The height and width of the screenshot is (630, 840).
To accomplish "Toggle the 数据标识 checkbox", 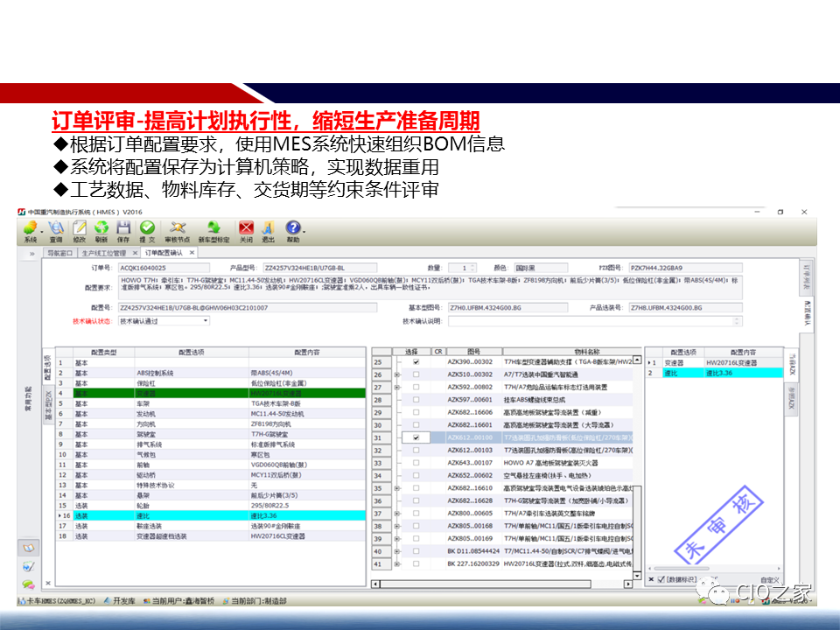I will tap(661, 579).
